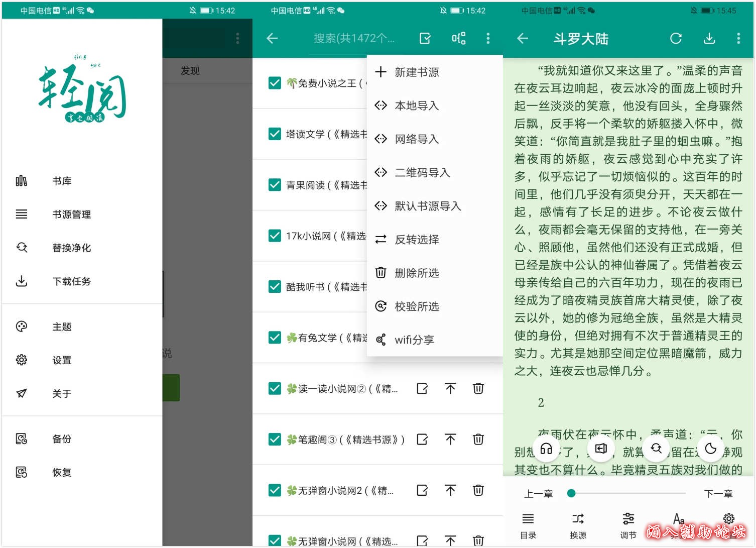The image size is (756, 548).
Task: Open 目录 table of contents
Action: coord(528,526)
